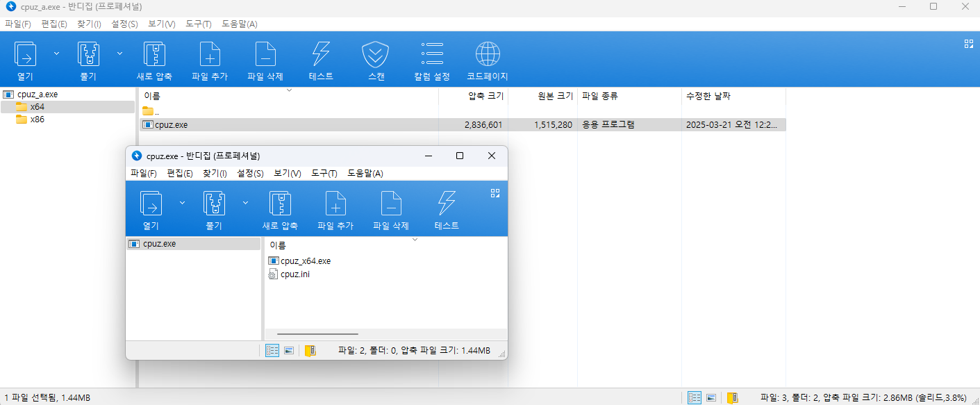Open 찾기(I) menu in cpuz.exe window
This screenshot has width=980, height=405.
[215, 173]
